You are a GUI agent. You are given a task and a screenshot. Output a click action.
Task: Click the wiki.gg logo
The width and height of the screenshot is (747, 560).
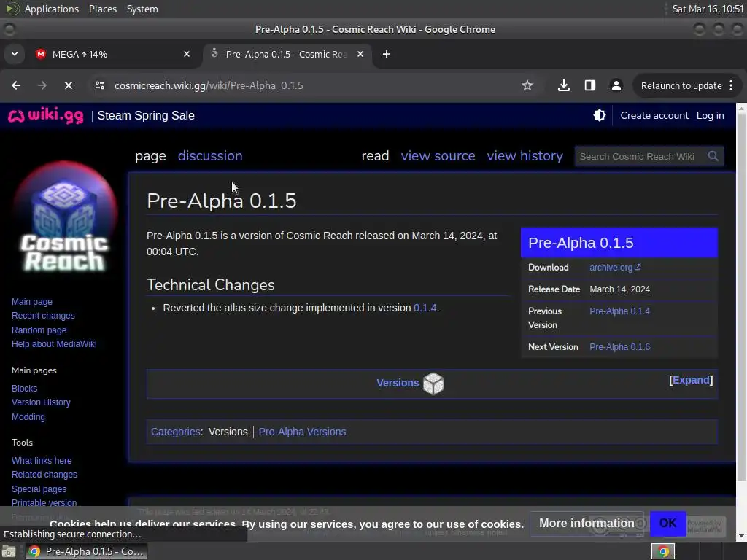pos(46,115)
